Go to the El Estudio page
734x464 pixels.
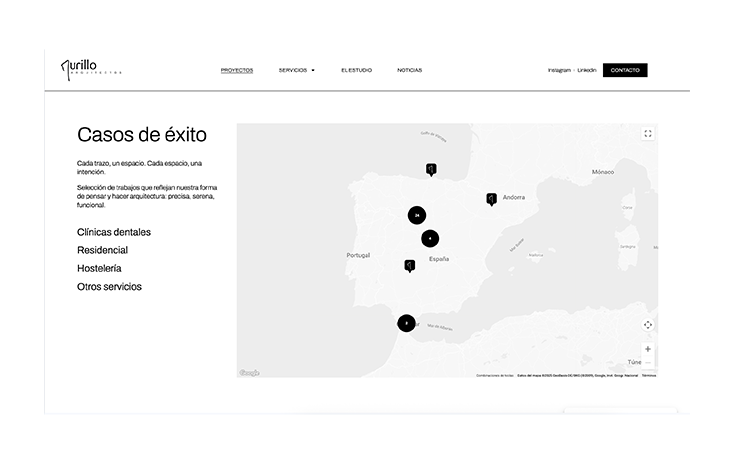pyautogui.click(x=356, y=70)
